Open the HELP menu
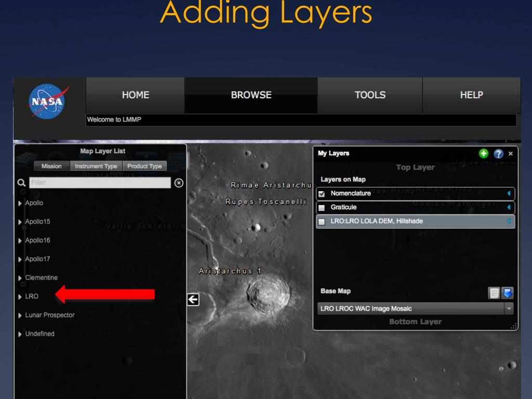This screenshot has width=532, height=399. 472,95
